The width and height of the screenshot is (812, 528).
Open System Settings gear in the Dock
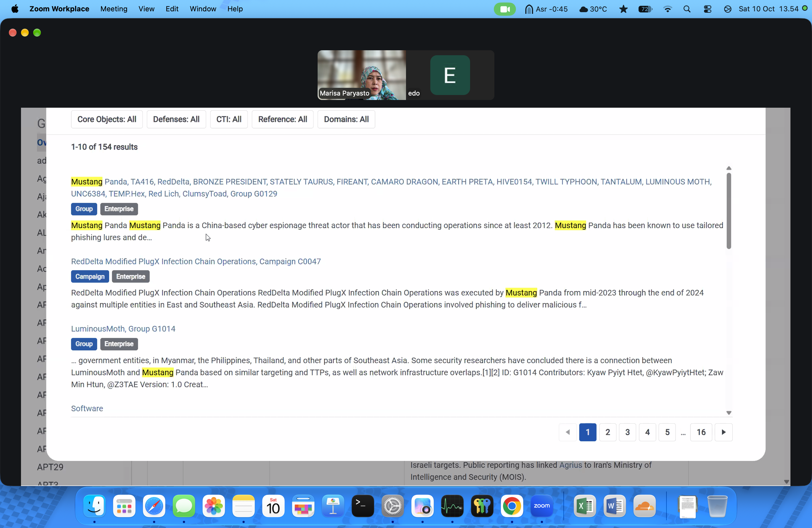pos(393,506)
